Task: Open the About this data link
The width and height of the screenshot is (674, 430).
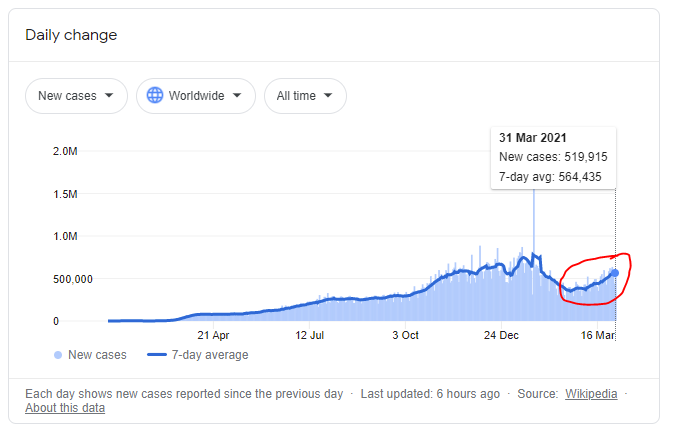Action: click(65, 408)
